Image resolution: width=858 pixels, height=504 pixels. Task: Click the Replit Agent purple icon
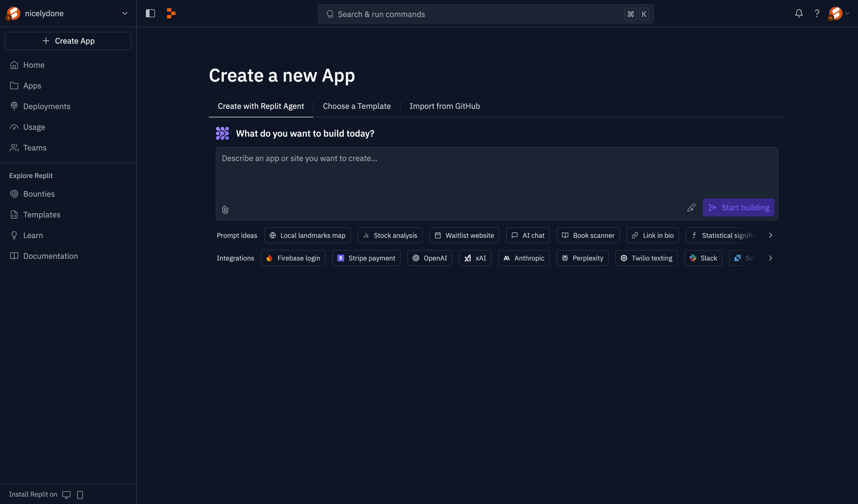222,133
